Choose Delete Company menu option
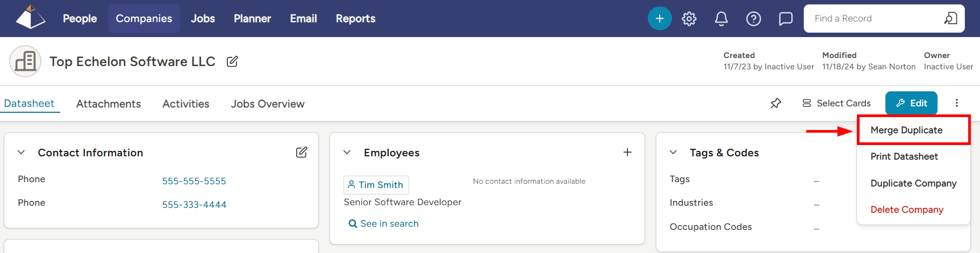This screenshot has width=980, height=253. coord(907,209)
